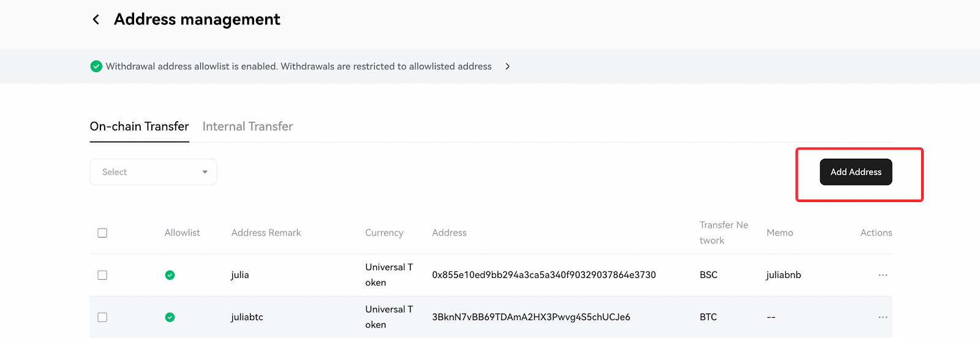The image size is (980, 338).
Task: Open the Select currency dropdown
Action: click(153, 172)
